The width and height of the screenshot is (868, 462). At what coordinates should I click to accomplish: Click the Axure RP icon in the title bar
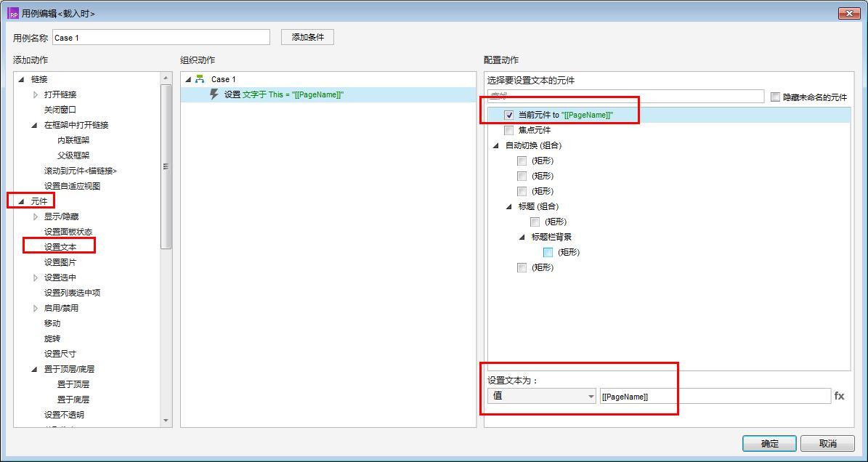point(13,13)
